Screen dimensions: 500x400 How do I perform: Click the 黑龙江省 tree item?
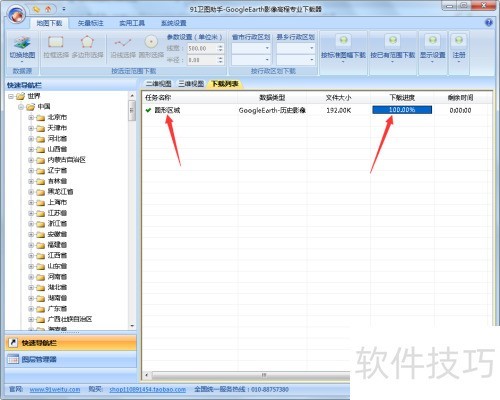pyautogui.click(x=60, y=192)
